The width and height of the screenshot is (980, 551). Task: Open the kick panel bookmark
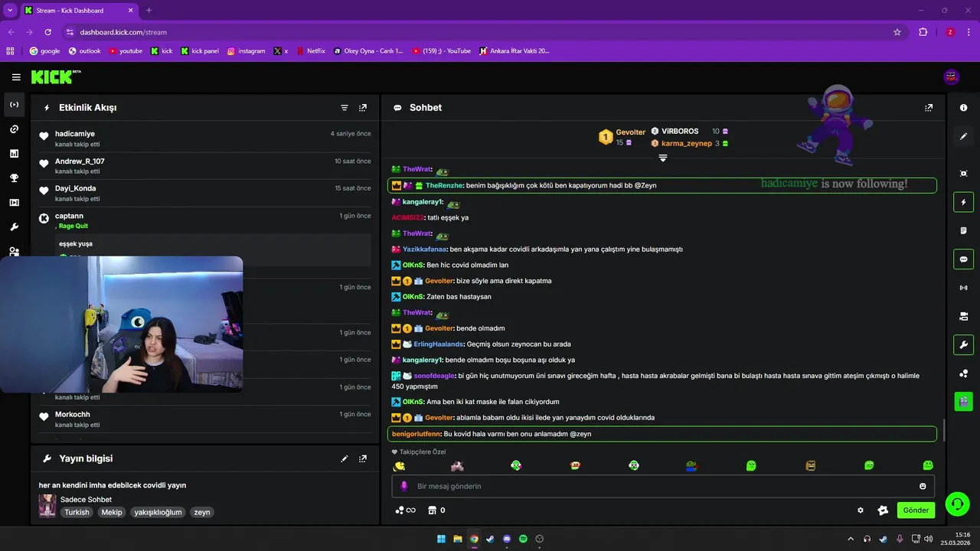200,51
